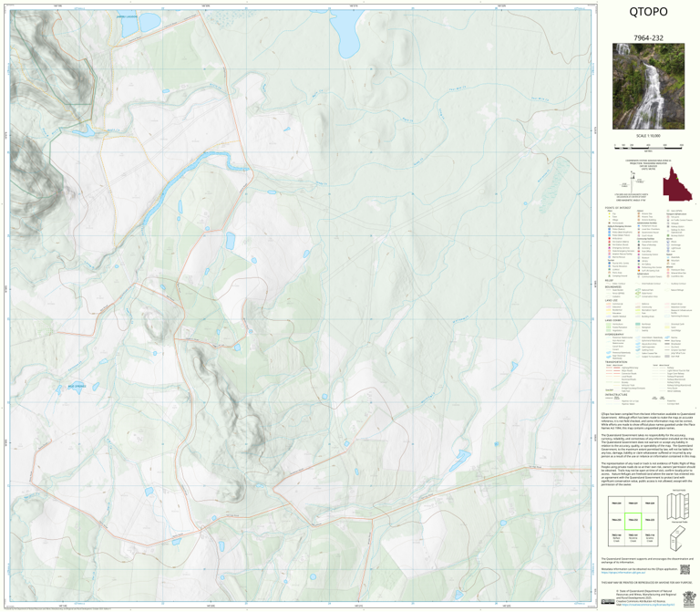The height and width of the screenshot is (612, 700).
Task: Click the map sheet number 7964-232
Action: [648, 38]
